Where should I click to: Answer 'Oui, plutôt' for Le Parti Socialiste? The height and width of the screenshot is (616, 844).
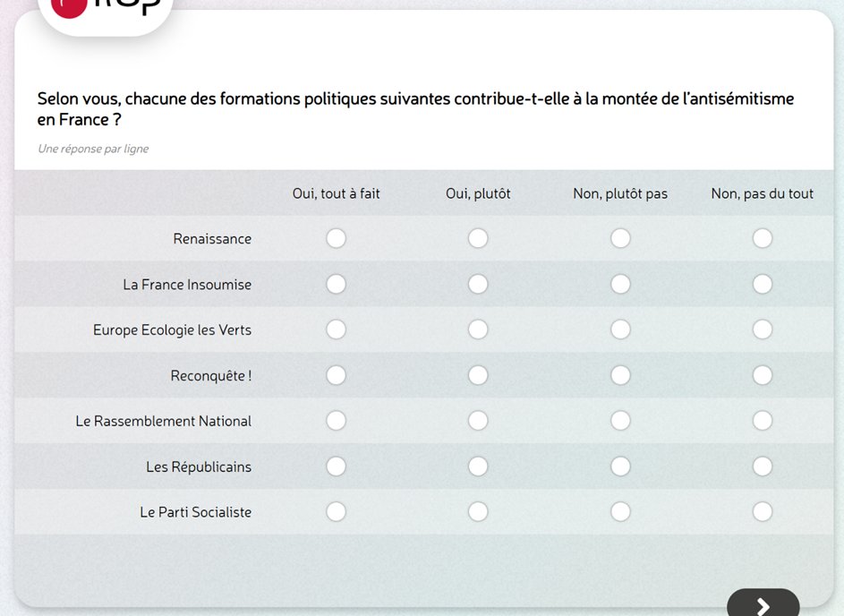[478, 511]
